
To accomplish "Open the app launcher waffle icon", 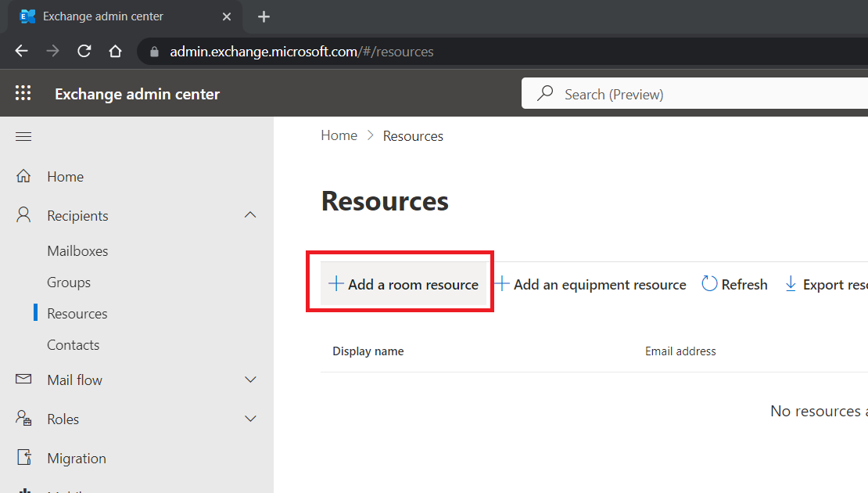I will (23, 93).
